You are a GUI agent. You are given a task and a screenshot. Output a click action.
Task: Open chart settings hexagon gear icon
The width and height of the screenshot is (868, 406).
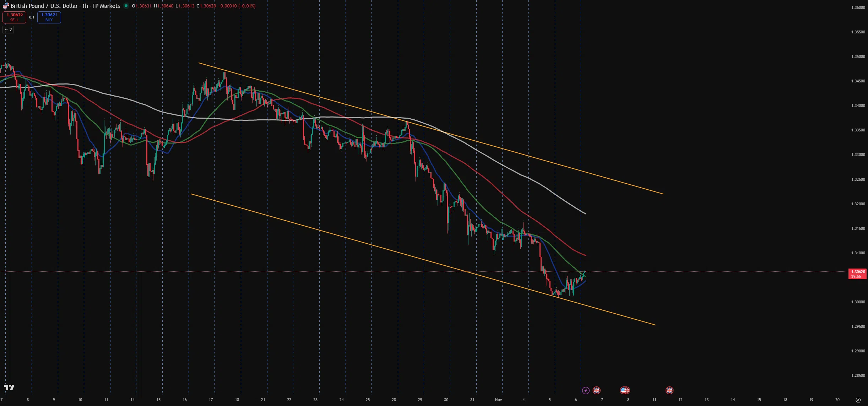(858, 400)
